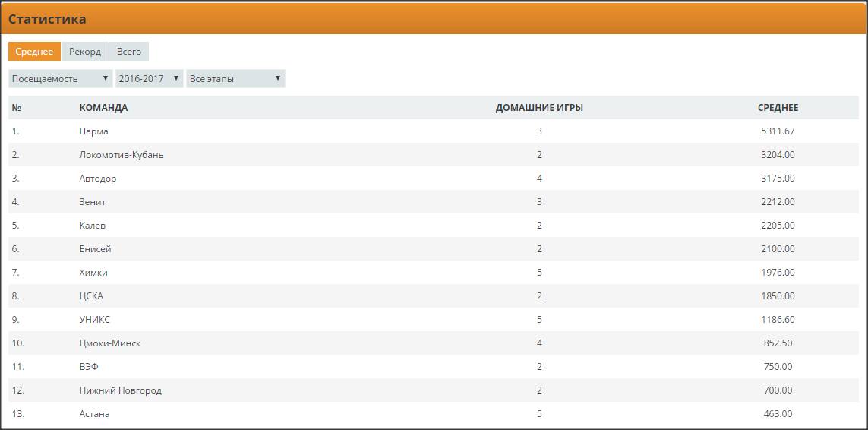The height and width of the screenshot is (430, 868).
Task: Select УНИКС in the table
Action: (x=94, y=320)
